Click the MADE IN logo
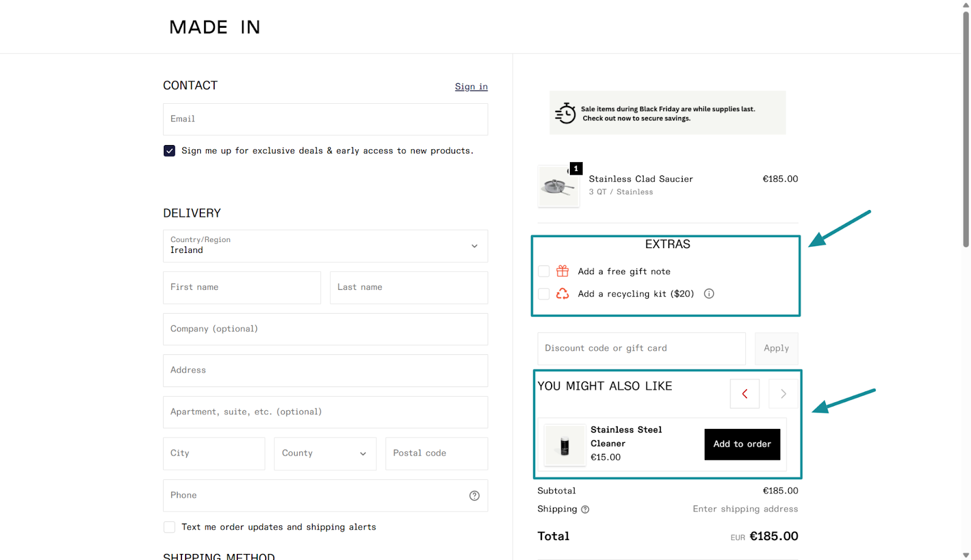The width and height of the screenshot is (971, 560). 214,27
